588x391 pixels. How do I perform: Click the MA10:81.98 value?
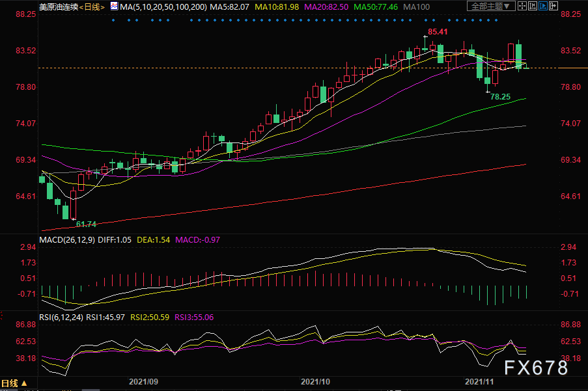click(277, 7)
